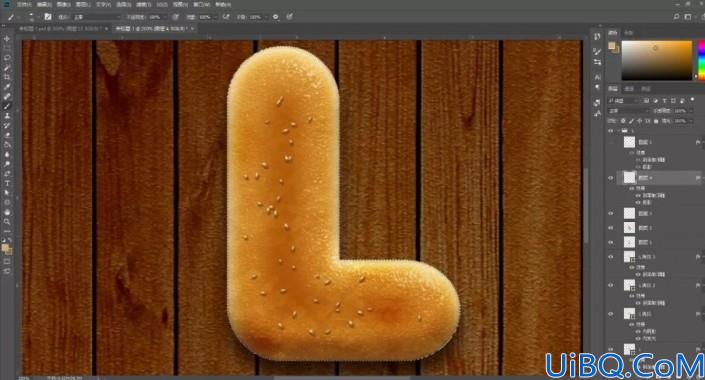The width and height of the screenshot is (705, 380).
Task: Click the rainbow hue slider strip
Action: point(701,60)
